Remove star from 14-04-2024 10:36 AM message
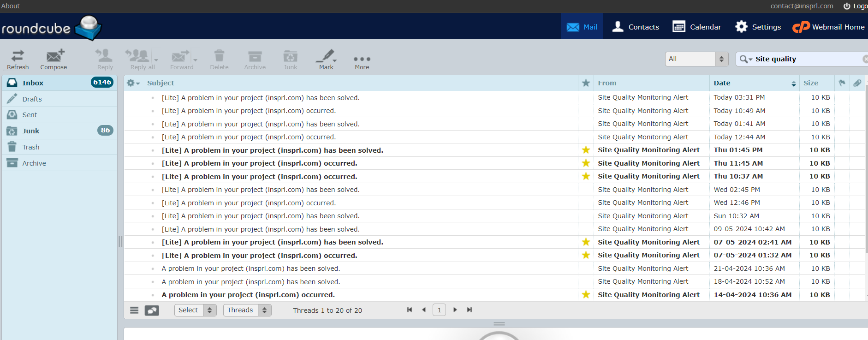 pyautogui.click(x=586, y=295)
